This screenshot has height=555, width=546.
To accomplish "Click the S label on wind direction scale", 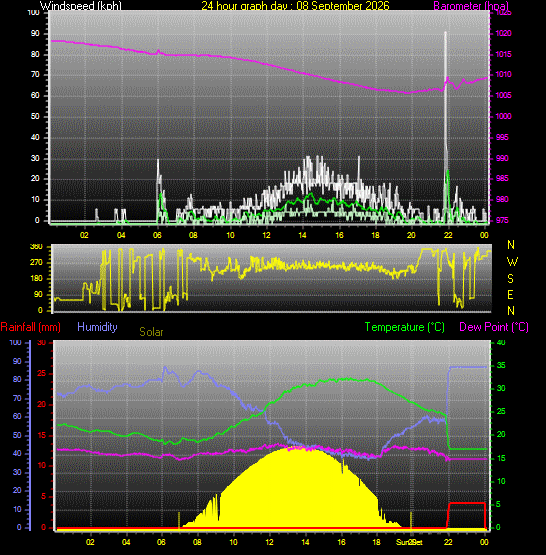I will click(510, 279).
